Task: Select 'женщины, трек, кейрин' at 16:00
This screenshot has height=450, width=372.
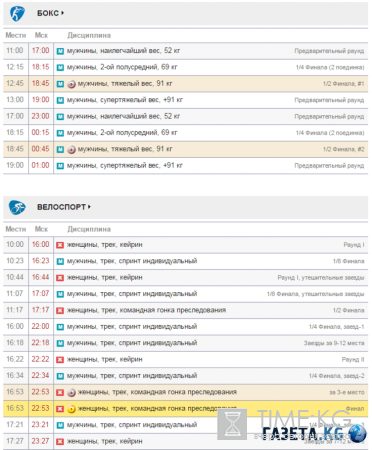Action: pos(105,245)
